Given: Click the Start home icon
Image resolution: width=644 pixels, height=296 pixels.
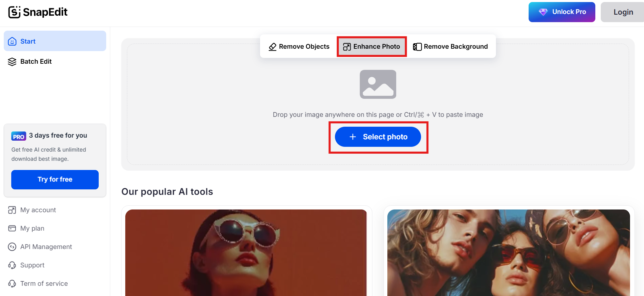Looking at the screenshot, I should pos(12,41).
